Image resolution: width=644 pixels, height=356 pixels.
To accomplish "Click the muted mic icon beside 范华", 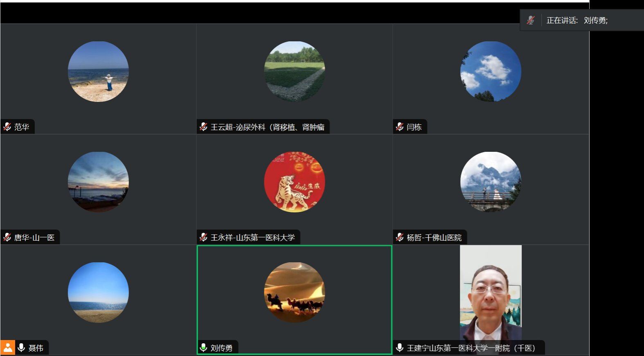I will (7, 127).
